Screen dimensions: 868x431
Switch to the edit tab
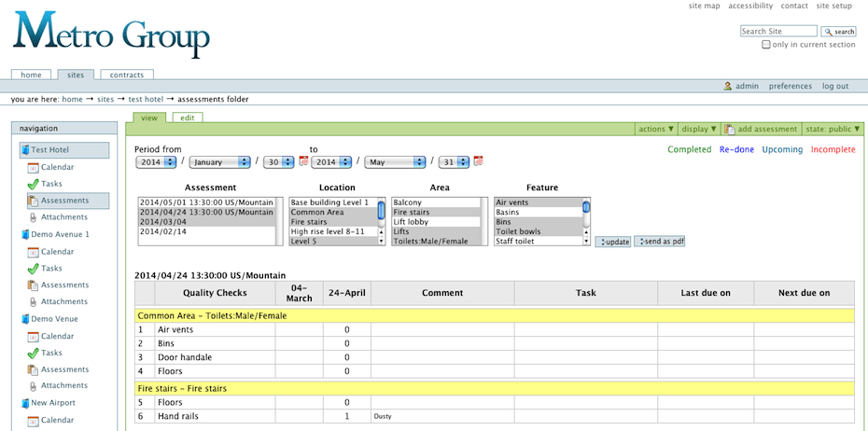point(188,118)
